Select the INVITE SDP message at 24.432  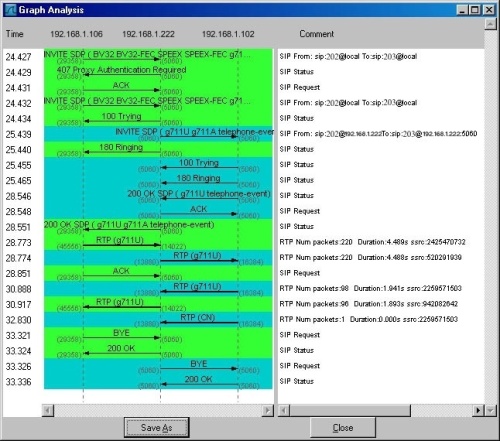pyautogui.click(x=147, y=101)
